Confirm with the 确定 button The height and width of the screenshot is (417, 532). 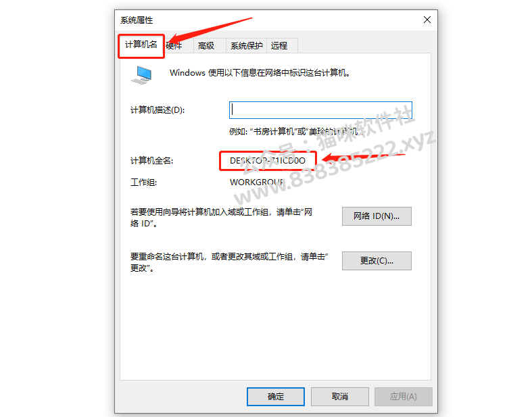(x=276, y=396)
